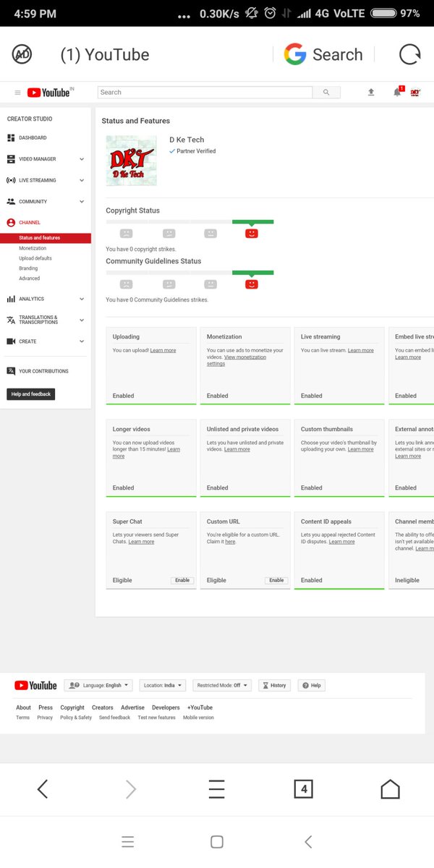Open Advanced under Channel

coord(30,278)
